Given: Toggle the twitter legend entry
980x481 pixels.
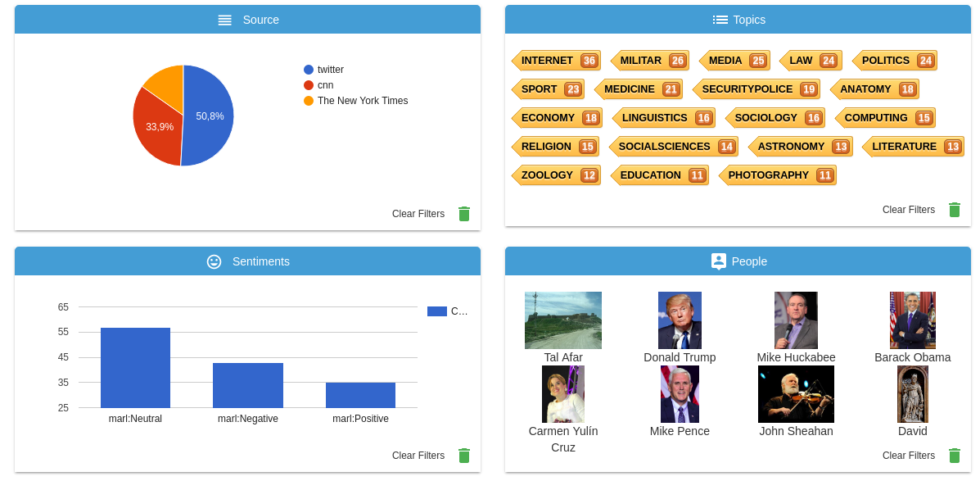Looking at the screenshot, I should point(323,70).
